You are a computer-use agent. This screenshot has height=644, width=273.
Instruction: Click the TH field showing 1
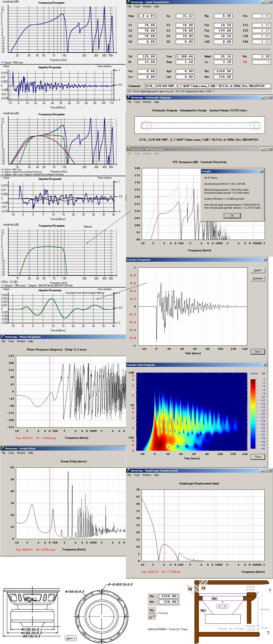tap(261, 62)
